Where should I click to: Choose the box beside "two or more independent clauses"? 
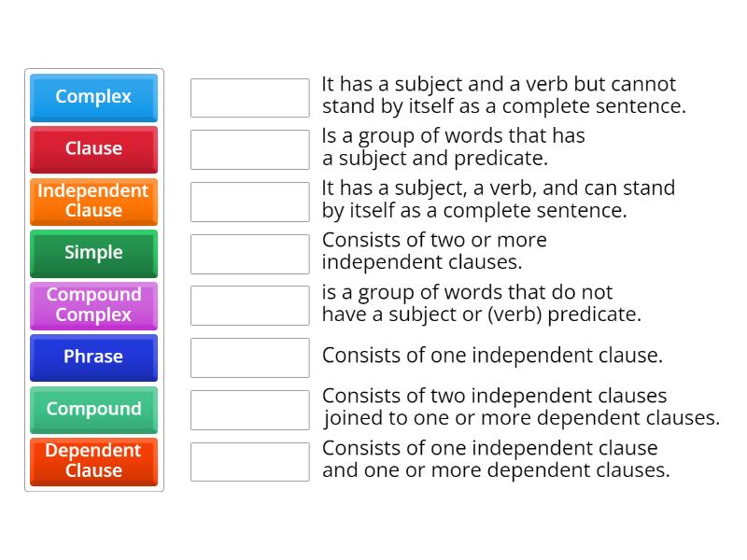coord(249,254)
